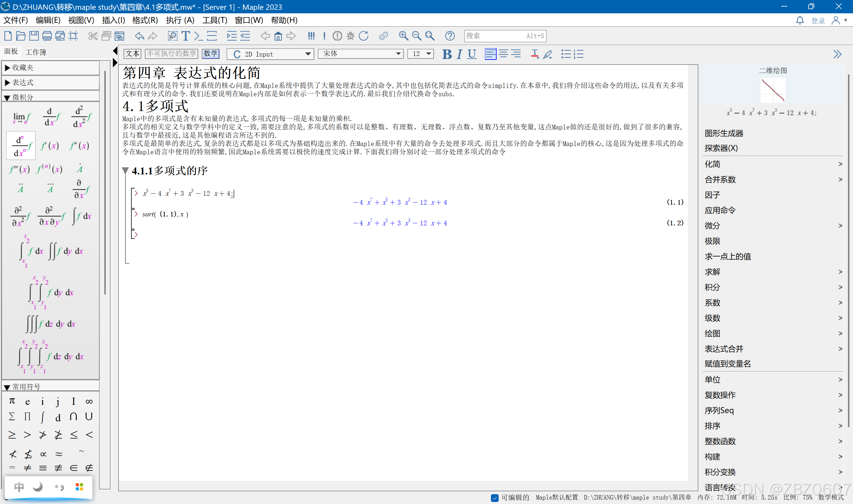Image resolution: width=853 pixels, height=504 pixels.
Task: Apply underline formatting
Action: tap(471, 54)
